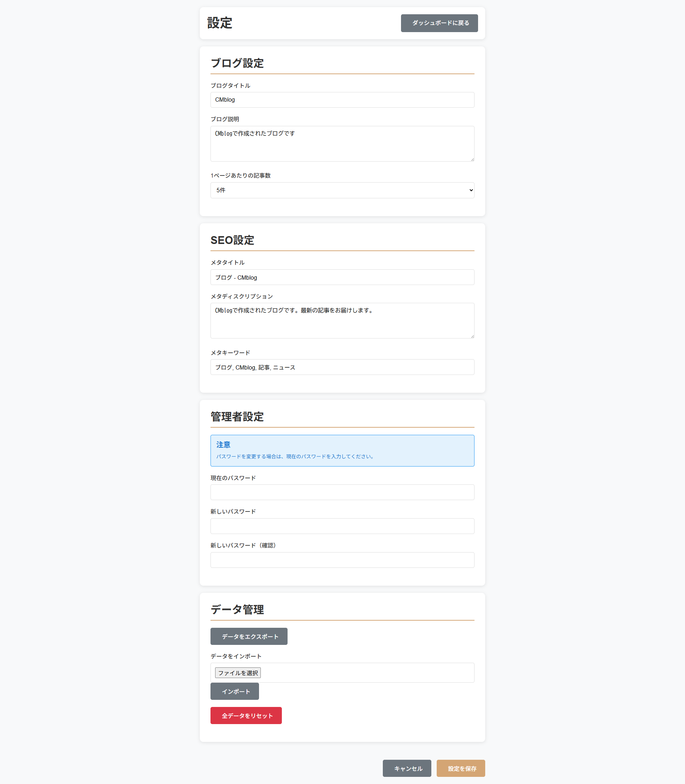Click the キャンセル cancel button

click(x=406, y=768)
